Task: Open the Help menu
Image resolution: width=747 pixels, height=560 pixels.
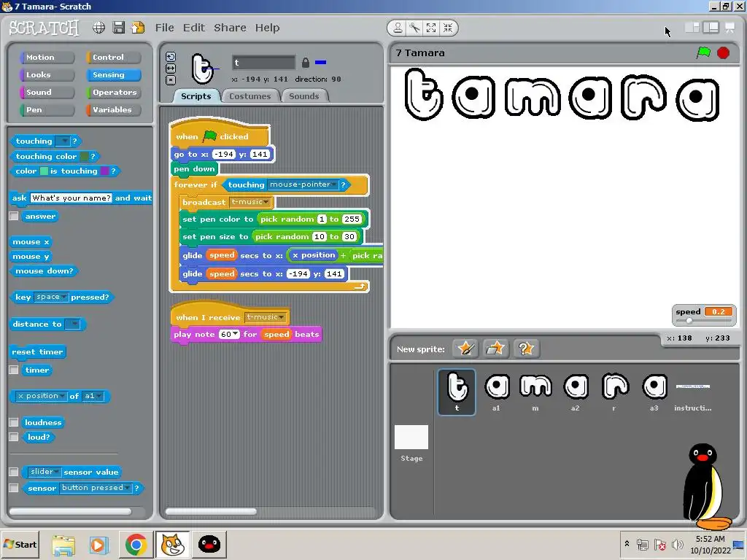Action: tap(267, 28)
